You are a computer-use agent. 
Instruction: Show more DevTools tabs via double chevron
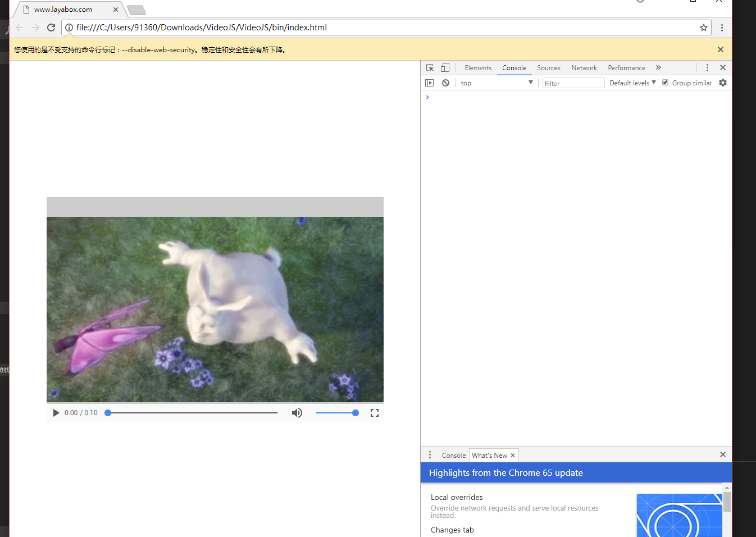[x=658, y=68]
